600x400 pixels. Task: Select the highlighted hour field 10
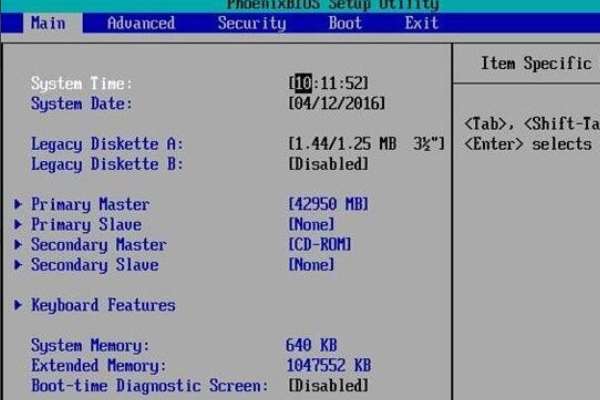303,83
